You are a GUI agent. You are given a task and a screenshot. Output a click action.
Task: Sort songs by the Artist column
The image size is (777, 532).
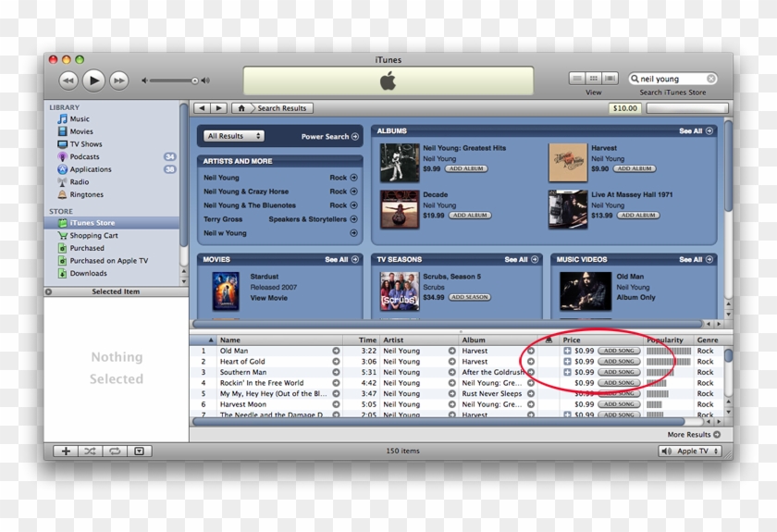(x=419, y=340)
